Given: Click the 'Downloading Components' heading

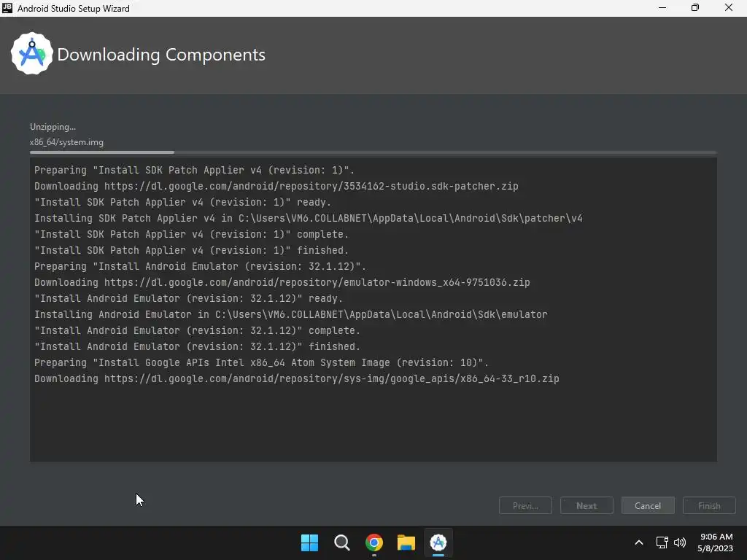Looking at the screenshot, I should [161, 55].
